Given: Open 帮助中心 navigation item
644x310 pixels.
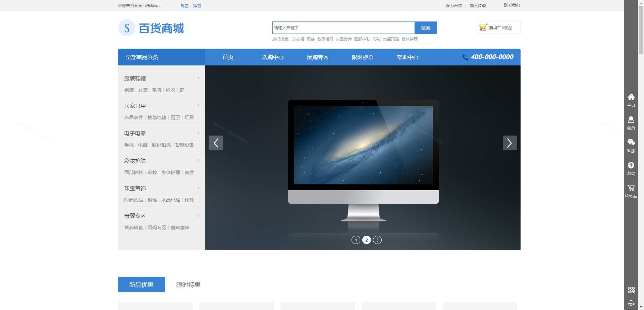Looking at the screenshot, I should click(408, 57).
